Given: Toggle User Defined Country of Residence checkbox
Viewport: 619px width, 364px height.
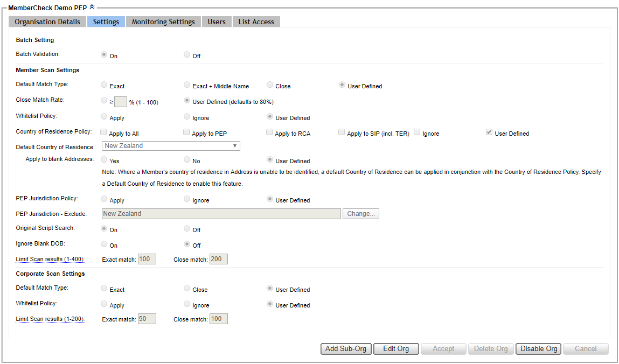Looking at the screenshot, I should [489, 132].
